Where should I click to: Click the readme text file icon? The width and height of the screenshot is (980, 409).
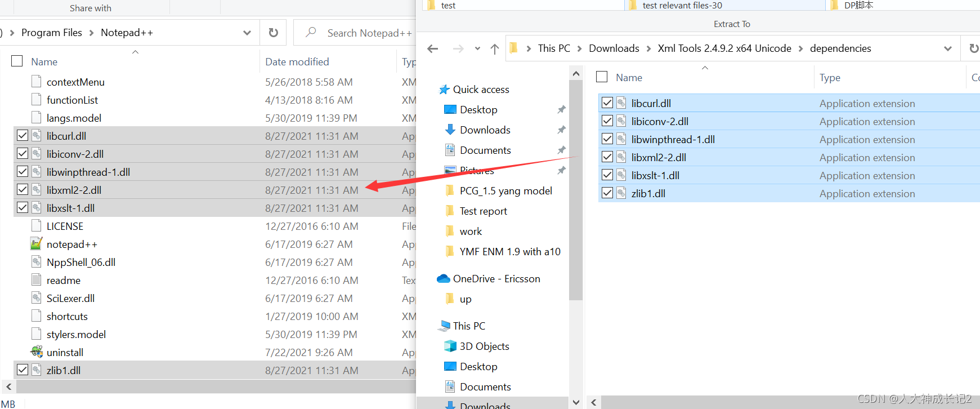pyautogui.click(x=37, y=280)
